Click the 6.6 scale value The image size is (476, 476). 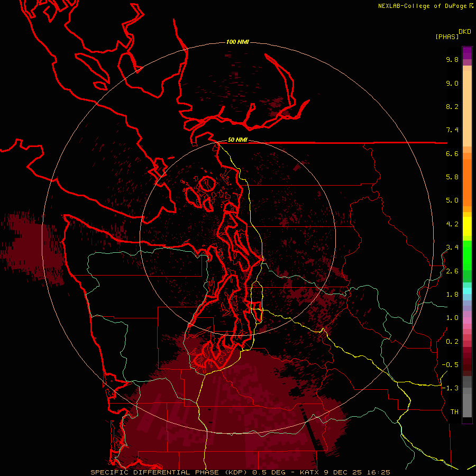452,153
